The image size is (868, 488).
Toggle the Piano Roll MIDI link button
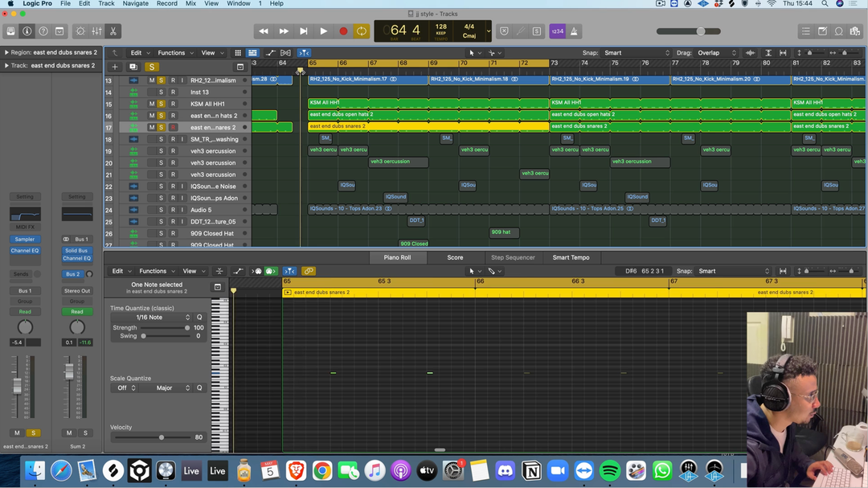coord(309,271)
